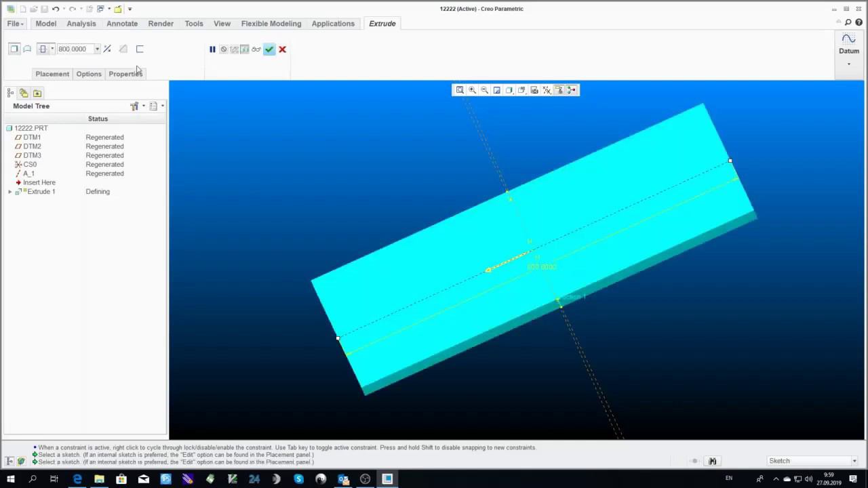
Task: Open the File menu
Action: [14, 24]
